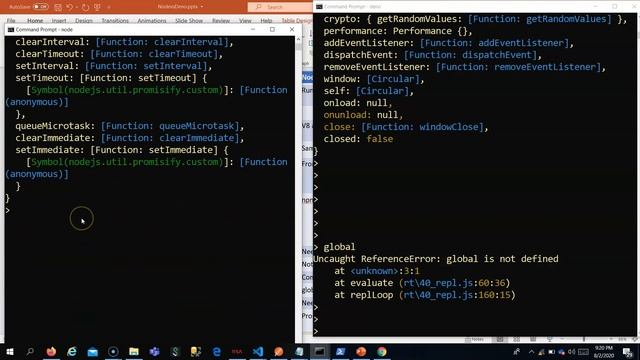The image size is (640, 360).
Task: Start presentation from beginning icon
Action: point(97,7)
